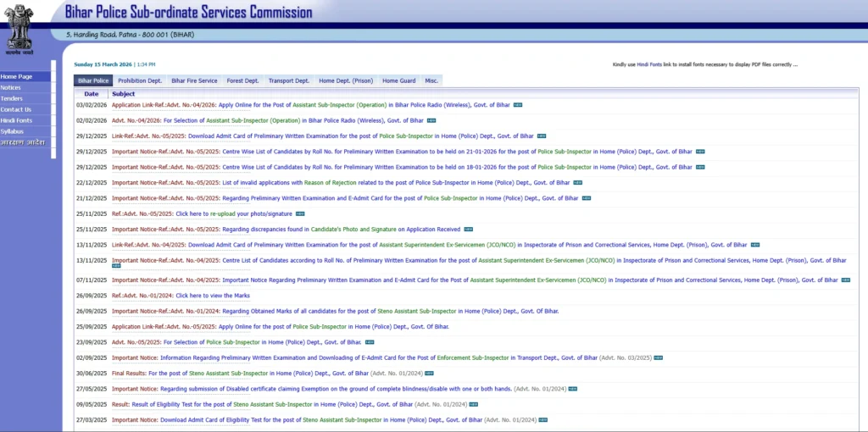Open Admit Card link for Assistant Superintendent Ex-Servicemen
868x432 pixels.
click(430, 245)
